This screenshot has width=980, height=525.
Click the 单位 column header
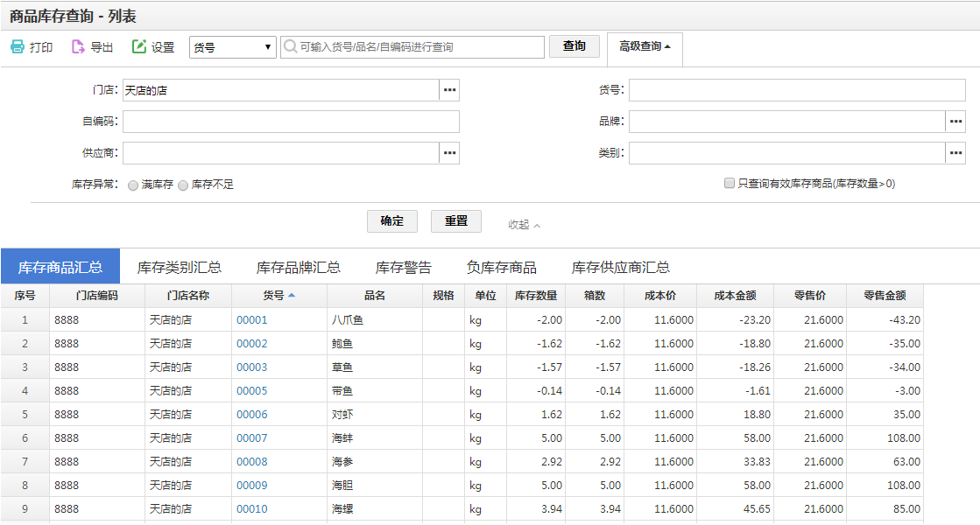coord(486,295)
